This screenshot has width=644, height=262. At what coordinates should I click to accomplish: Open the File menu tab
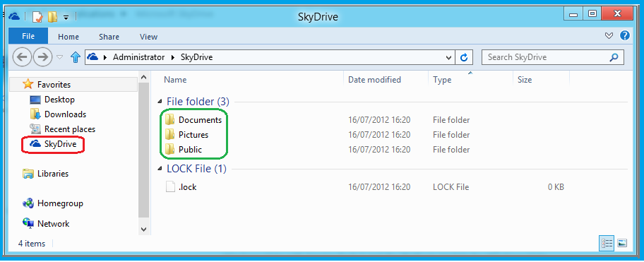pyautogui.click(x=28, y=36)
